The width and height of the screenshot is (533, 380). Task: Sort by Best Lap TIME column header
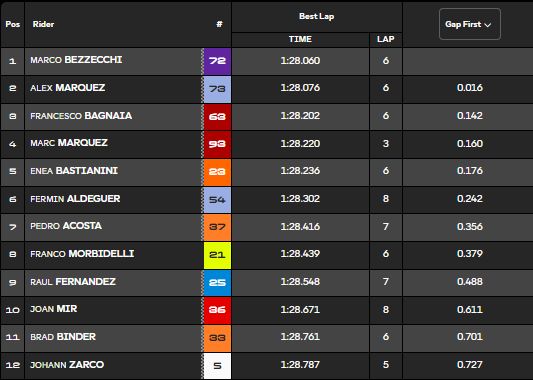click(x=300, y=39)
